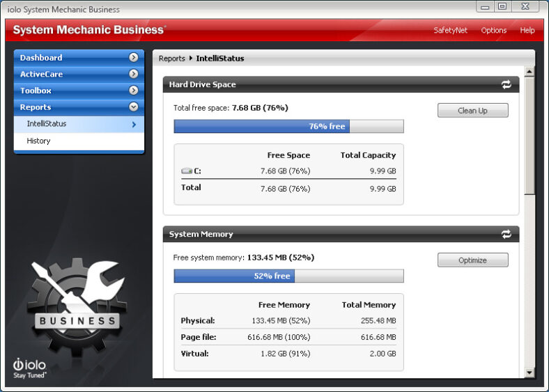Image resolution: width=549 pixels, height=392 pixels.
Task: Click the Total free space 7.68 GB text
Action: click(x=231, y=108)
